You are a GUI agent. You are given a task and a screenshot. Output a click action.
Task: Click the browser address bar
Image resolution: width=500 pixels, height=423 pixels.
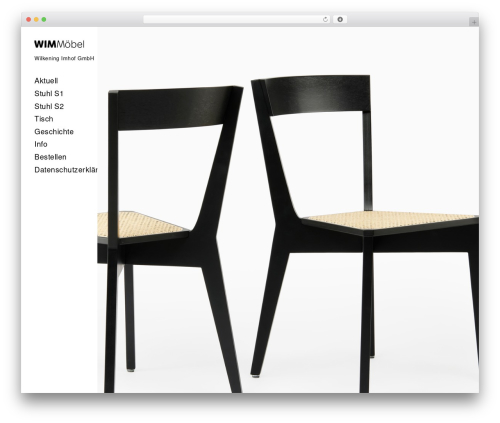pyautogui.click(x=237, y=19)
